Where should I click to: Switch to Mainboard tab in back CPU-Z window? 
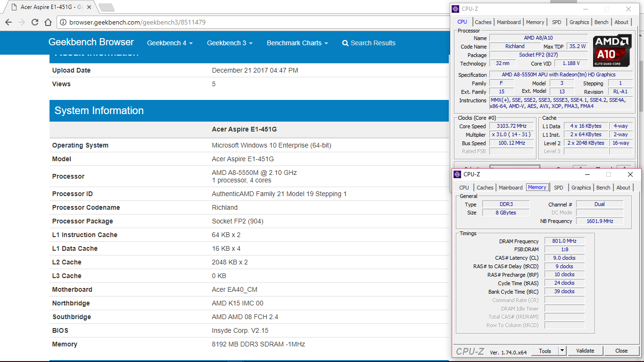509,22
